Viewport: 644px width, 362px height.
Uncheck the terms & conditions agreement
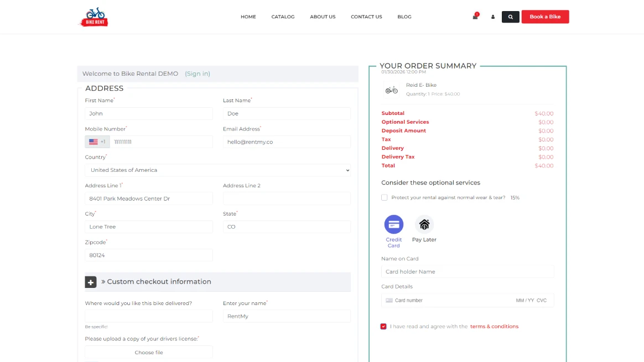click(383, 326)
